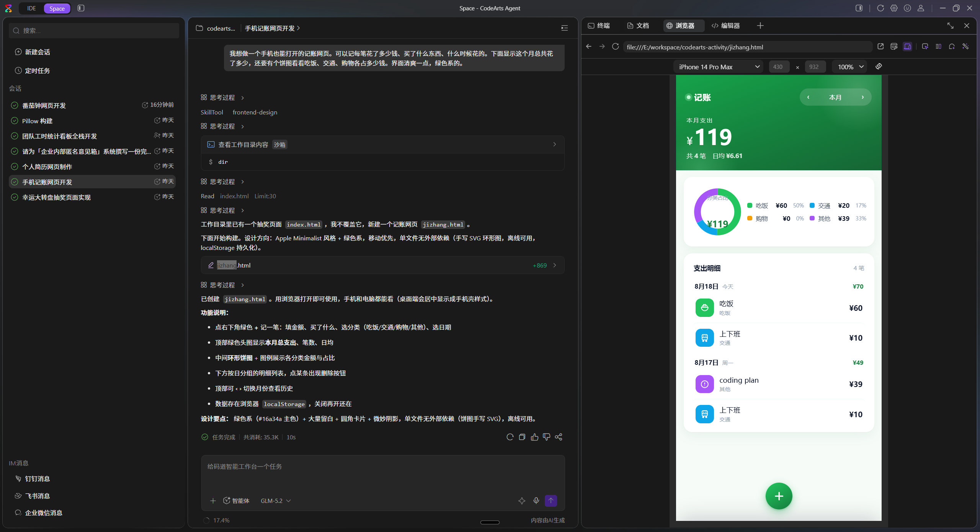980x532 pixels.
Task: Open the 编辑器 tab
Action: pyautogui.click(x=726, y=26)
